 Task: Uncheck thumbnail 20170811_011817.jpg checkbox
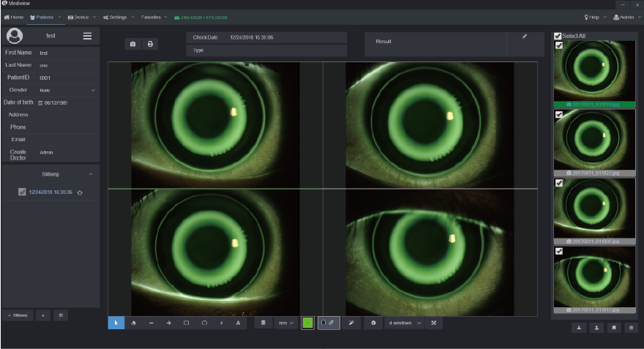click(x=559, y=251)
